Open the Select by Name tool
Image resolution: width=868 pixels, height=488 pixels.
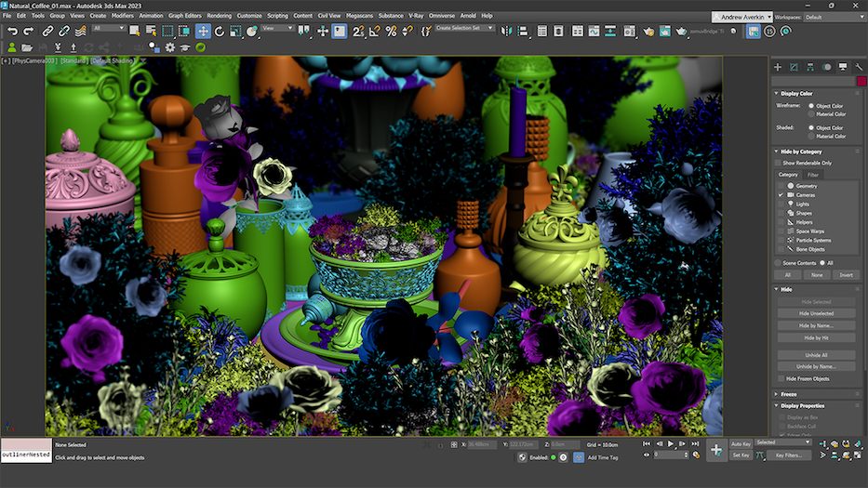(151, 31)
